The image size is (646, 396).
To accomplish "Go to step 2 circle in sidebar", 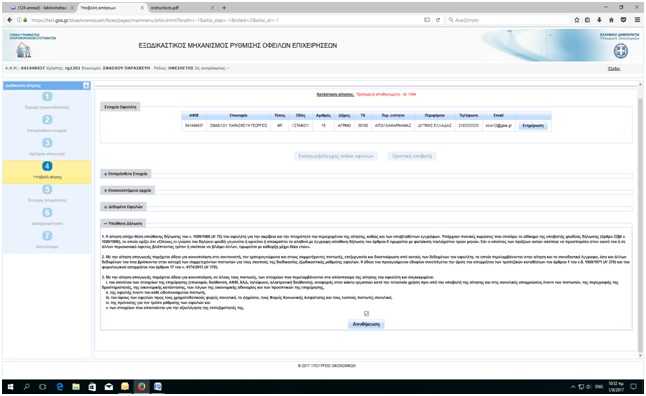I will point(47,120).
